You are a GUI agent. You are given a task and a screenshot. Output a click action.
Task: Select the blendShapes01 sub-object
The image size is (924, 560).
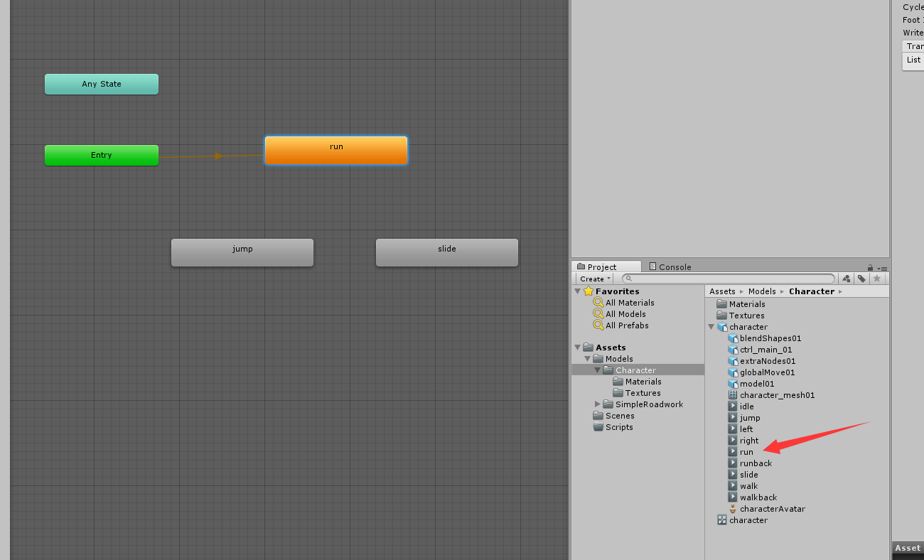click(765, 338)
